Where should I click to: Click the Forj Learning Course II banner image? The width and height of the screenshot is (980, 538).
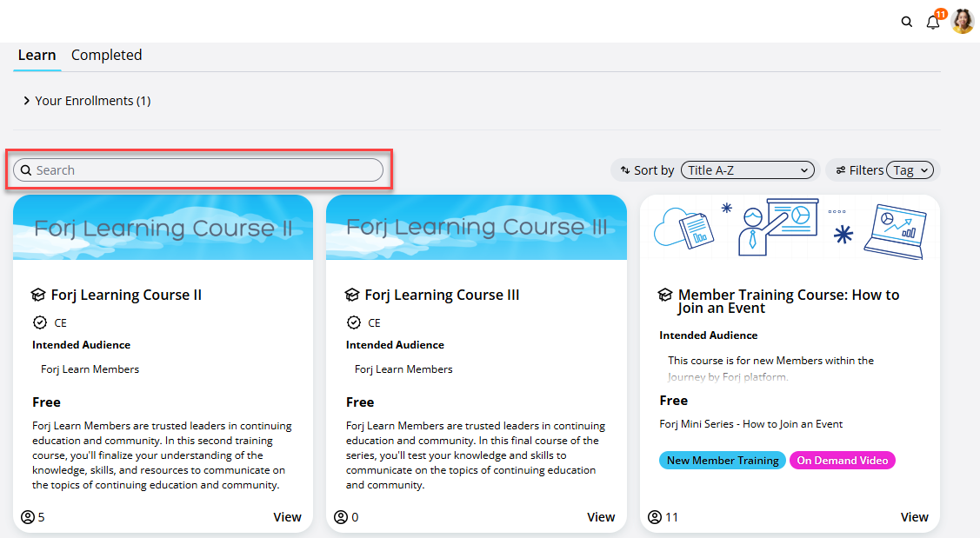[x=163, y=228]
